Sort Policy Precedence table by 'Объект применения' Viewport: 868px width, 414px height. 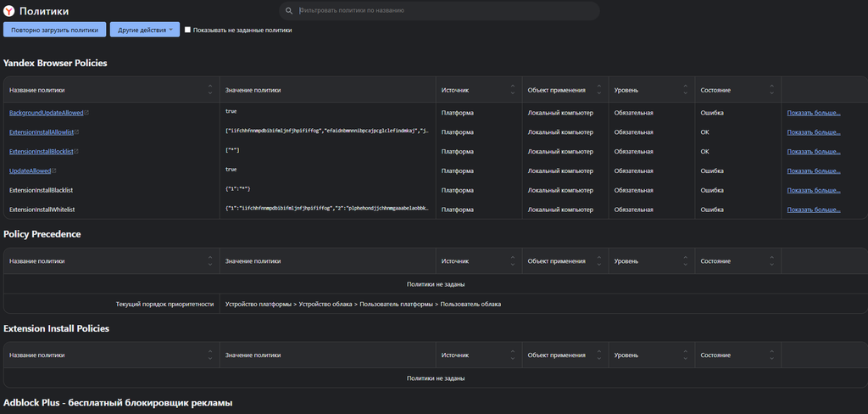tap(599, 261)
